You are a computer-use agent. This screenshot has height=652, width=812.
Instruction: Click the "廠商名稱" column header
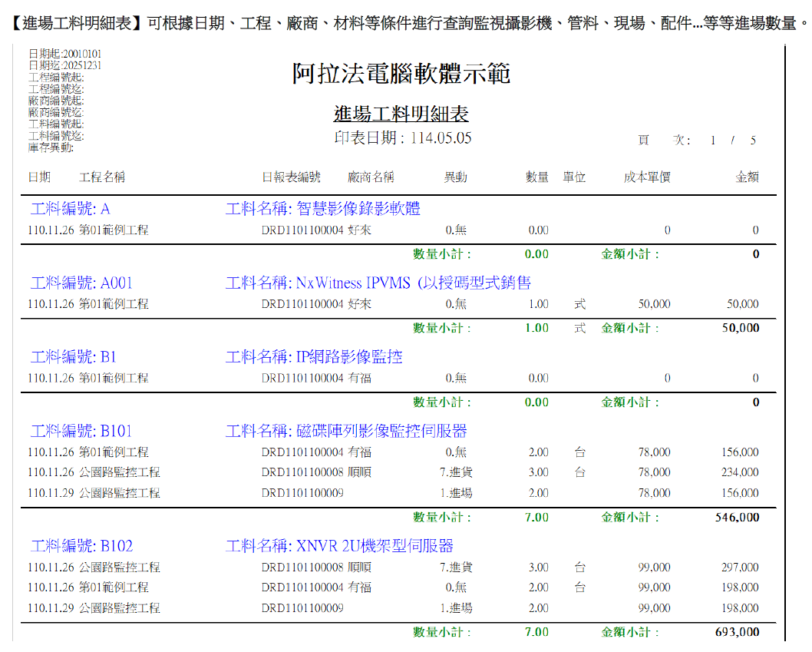click(371, 177)
